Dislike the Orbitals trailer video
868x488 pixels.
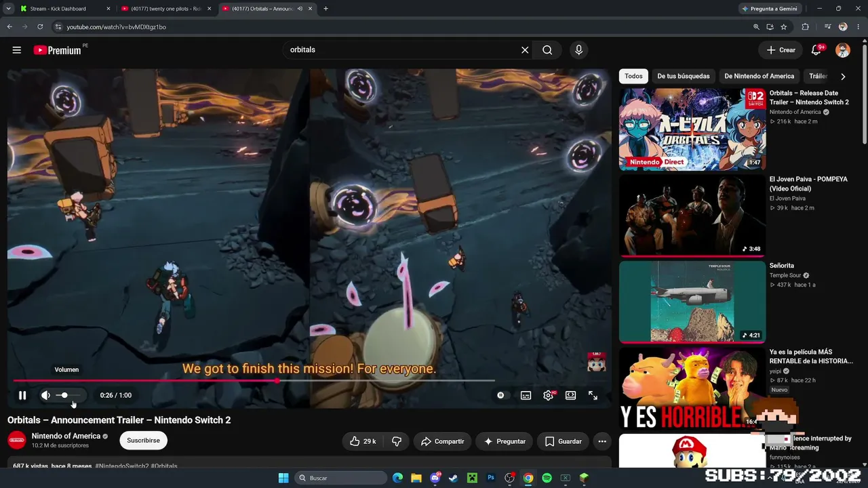397,441
